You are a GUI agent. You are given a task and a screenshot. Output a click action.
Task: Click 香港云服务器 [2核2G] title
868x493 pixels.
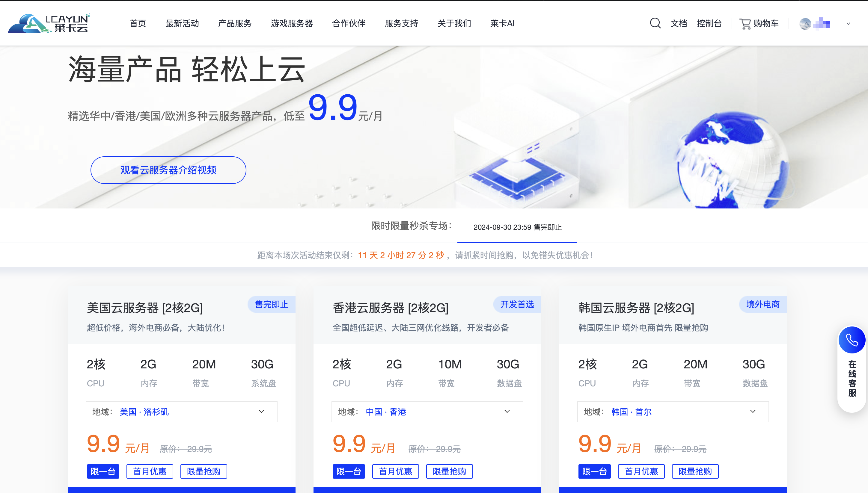click(x=390, y=308)
